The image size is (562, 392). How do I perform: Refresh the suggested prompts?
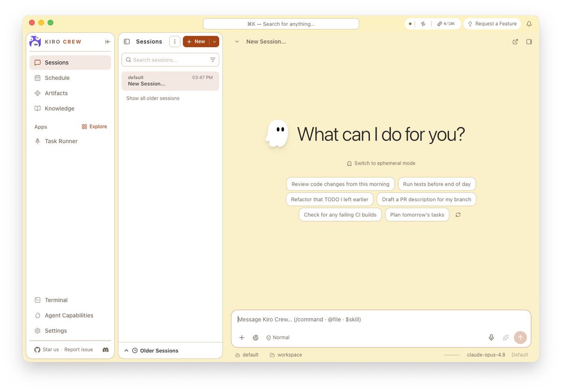point(458,215)
